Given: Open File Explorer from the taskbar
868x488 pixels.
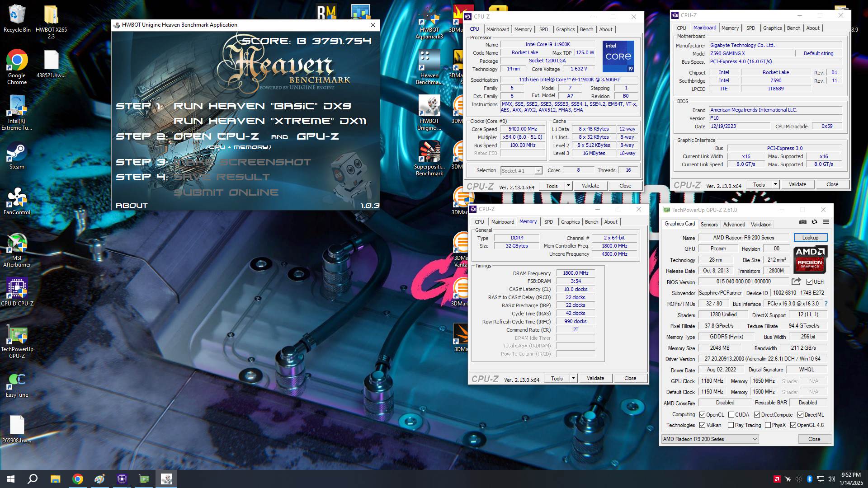Looking at the screenshot, I should pos(55,479).
